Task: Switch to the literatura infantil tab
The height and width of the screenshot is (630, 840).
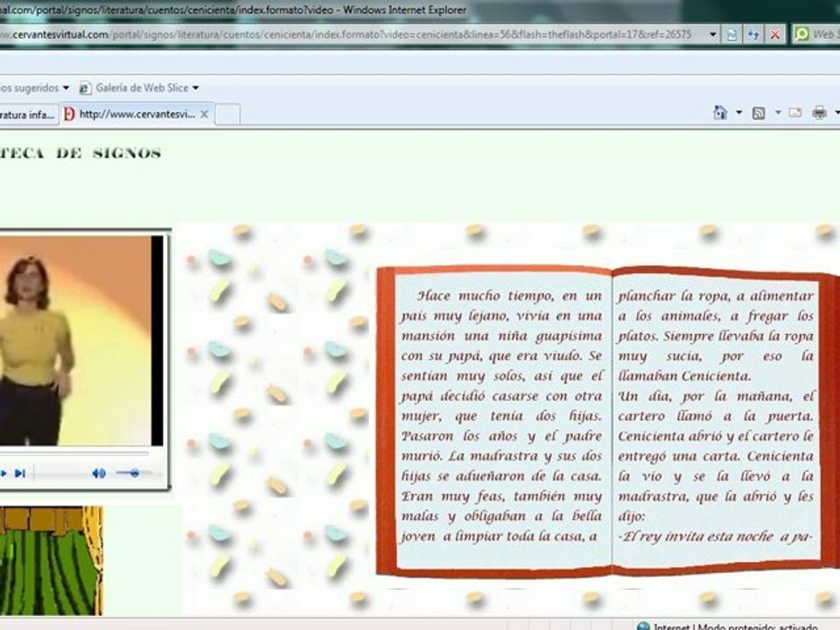Action: point(29,114)
